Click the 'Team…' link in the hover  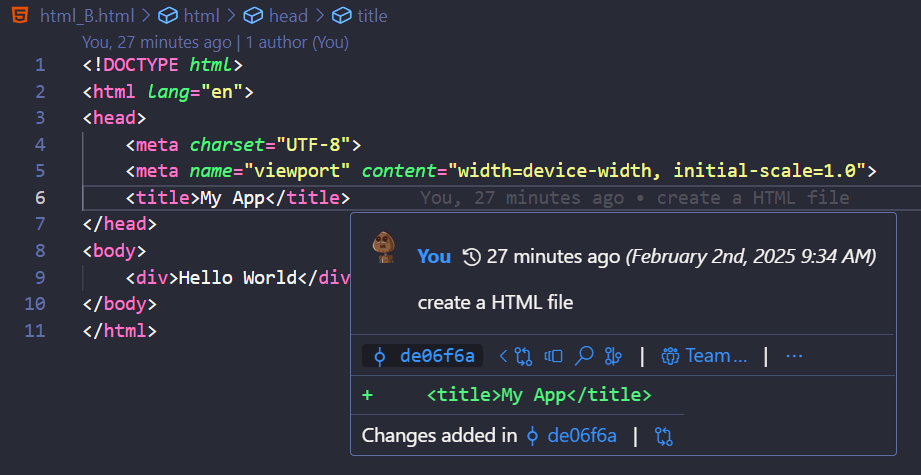(704, 356)
